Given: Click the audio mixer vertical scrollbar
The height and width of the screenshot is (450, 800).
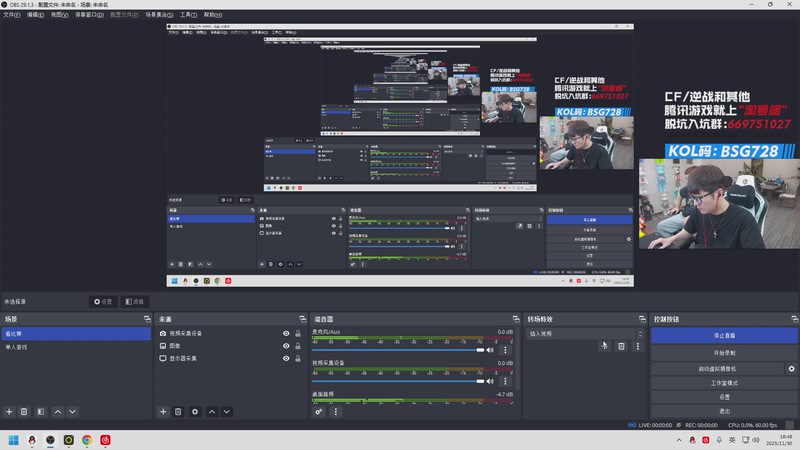Looking at the screenshot, I should (517, 359).
